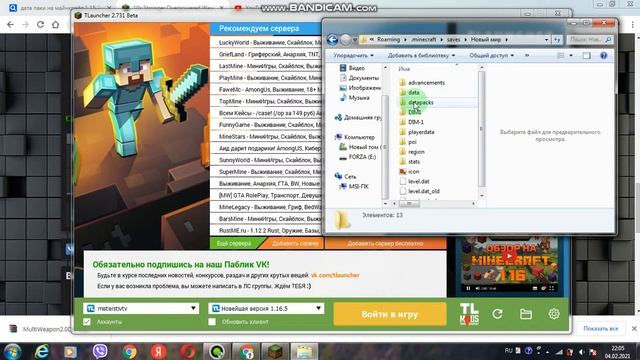
Task: Click the volume icon in the system tray
Action: point(581,351)
